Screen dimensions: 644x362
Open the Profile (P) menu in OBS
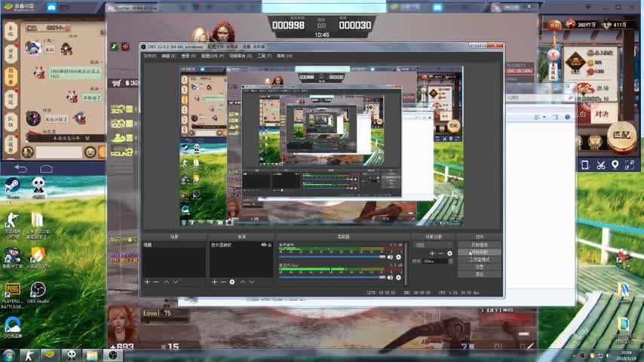[213, 56]
